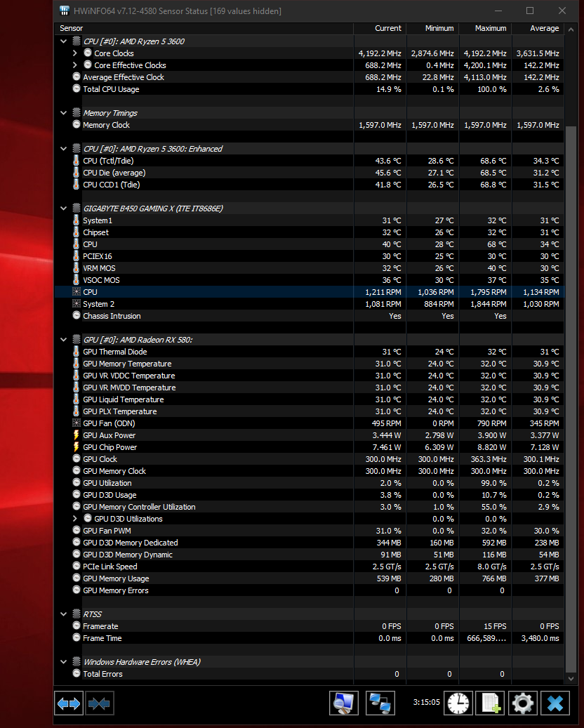Click the HWiNFO64 title bar app icon

65,11
